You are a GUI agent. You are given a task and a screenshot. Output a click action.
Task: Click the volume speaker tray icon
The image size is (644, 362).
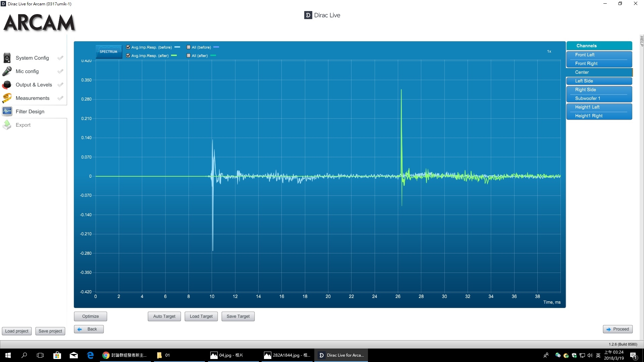point(590,355)
